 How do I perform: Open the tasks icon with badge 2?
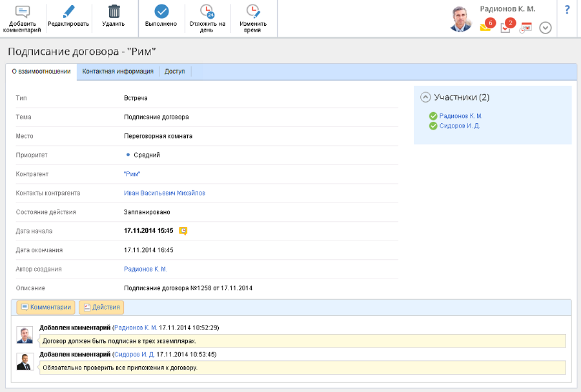coord(505,27)
